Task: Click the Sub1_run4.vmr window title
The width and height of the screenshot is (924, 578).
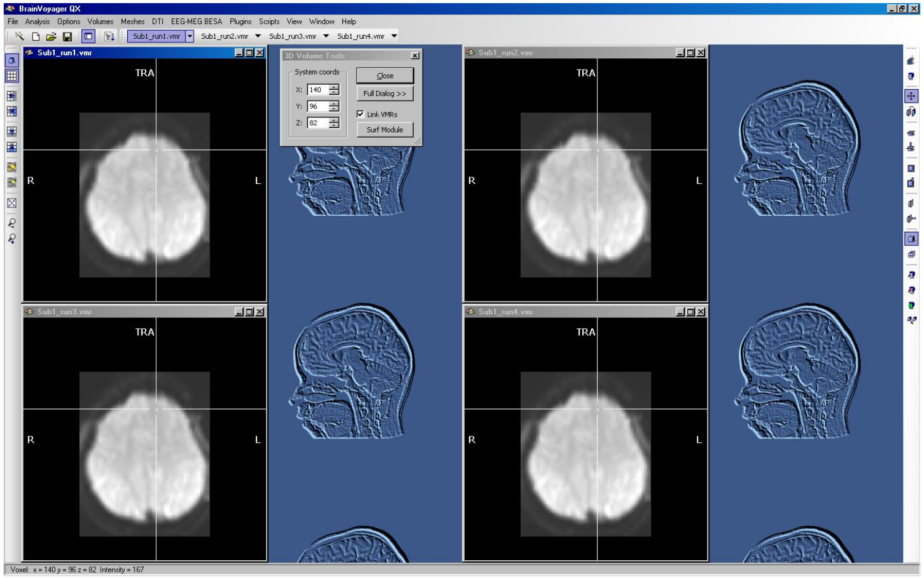Action: (505, 312)
